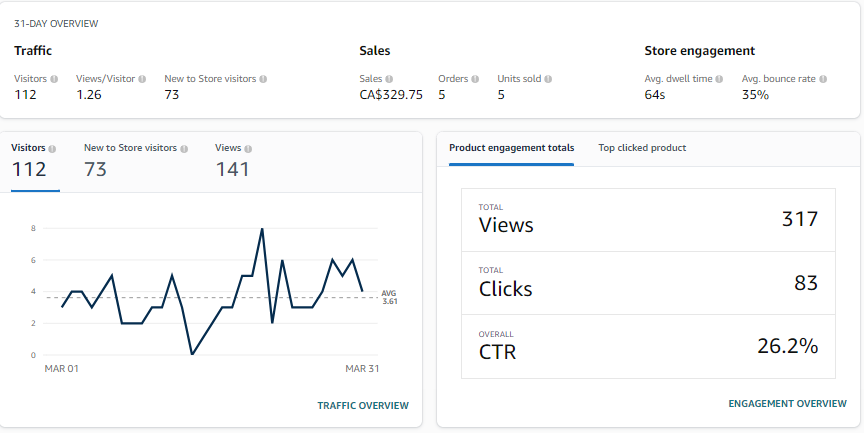Click info icon next to chart Views tab

[247, 148]
